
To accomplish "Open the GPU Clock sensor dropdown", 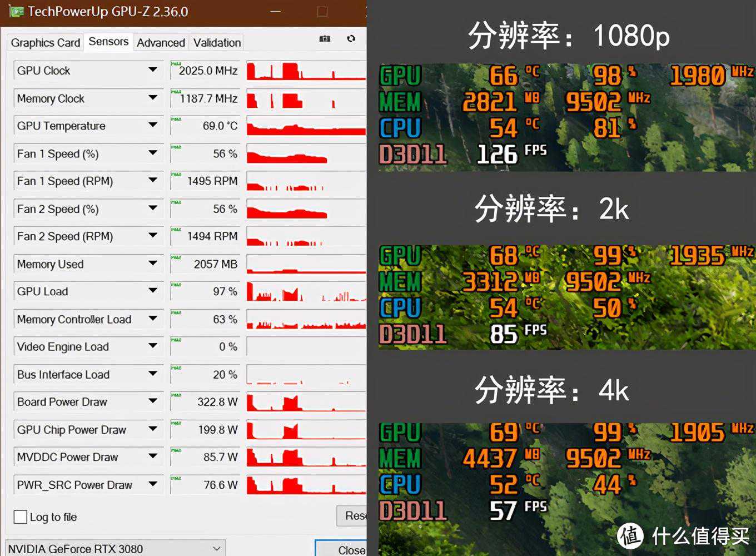I will point(152,70).
